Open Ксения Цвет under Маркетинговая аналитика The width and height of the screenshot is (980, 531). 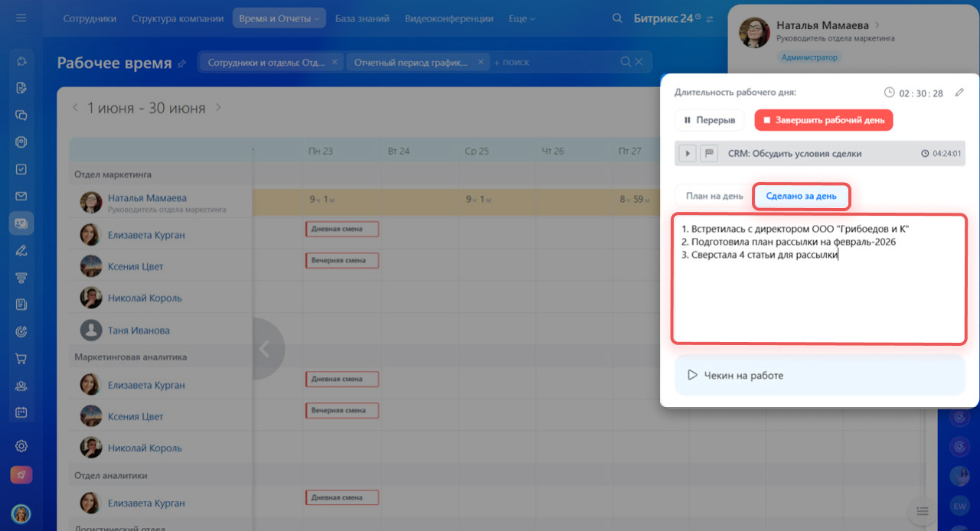tap(136, 417)
